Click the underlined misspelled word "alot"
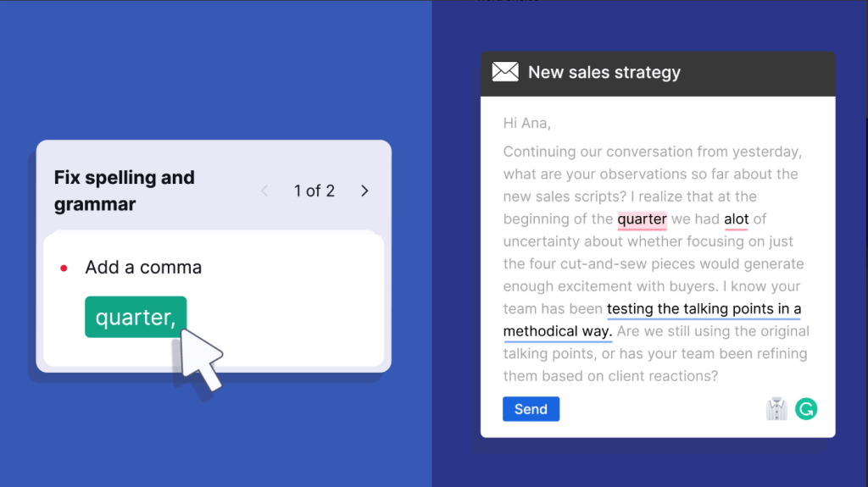 pyautogui.click(x=737, y=219)
